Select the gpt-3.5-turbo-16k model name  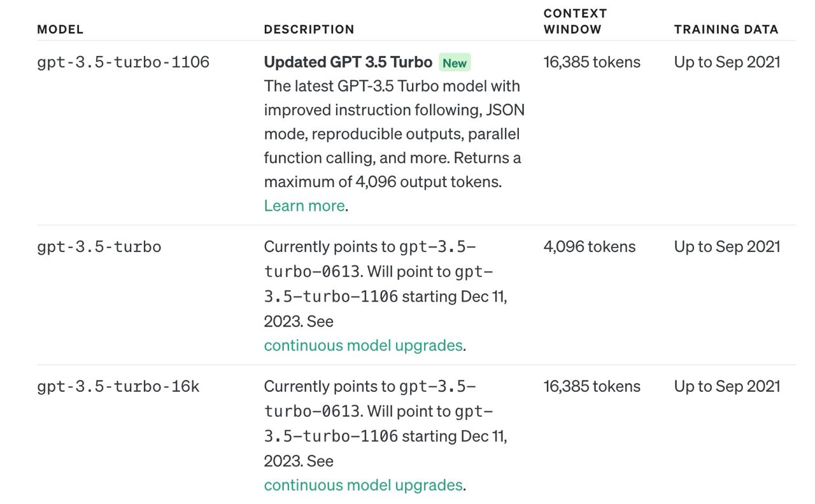118,387
